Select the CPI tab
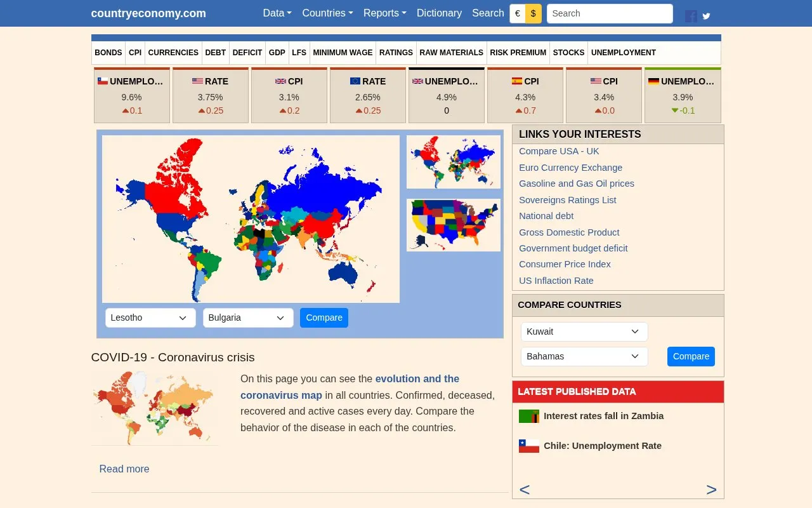The image size is (812, 508). coord(135,53)
